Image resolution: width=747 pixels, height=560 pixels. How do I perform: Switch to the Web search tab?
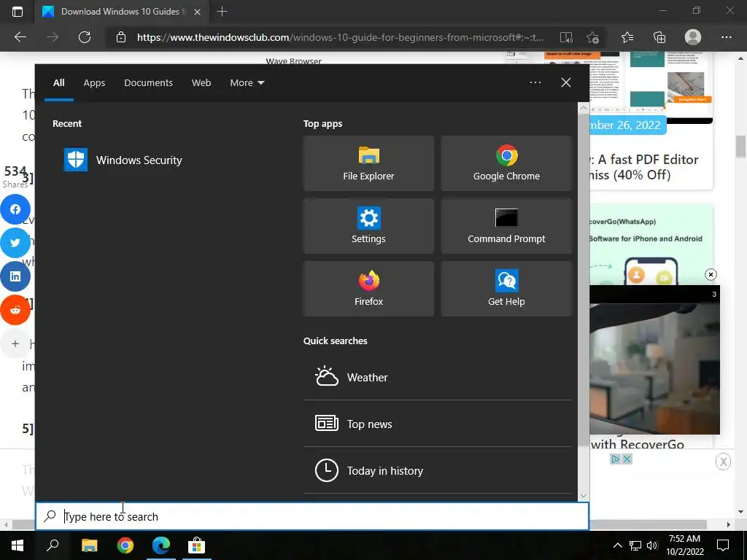click(x=201, y=83)
